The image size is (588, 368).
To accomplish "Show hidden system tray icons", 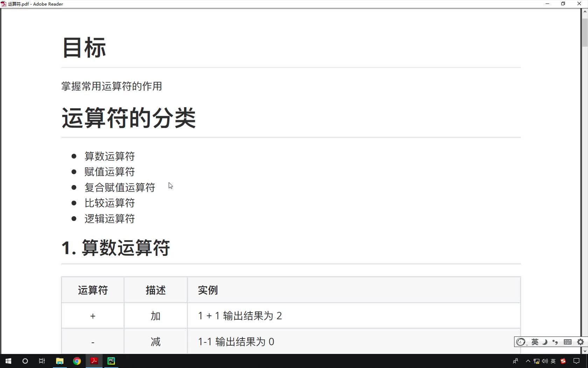I will (x=528, y=361).
